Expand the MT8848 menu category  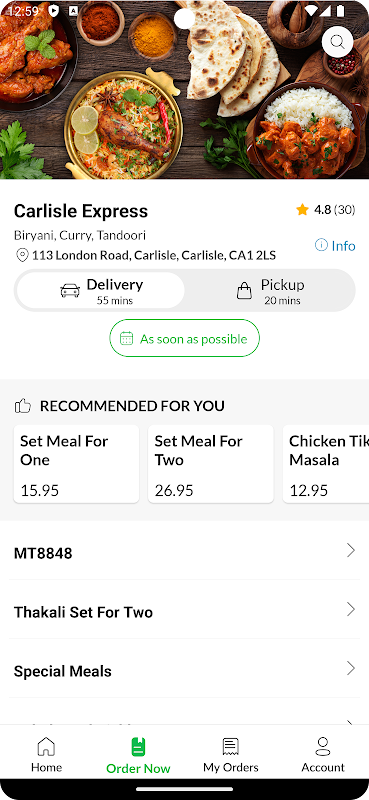tap(184, 552)
